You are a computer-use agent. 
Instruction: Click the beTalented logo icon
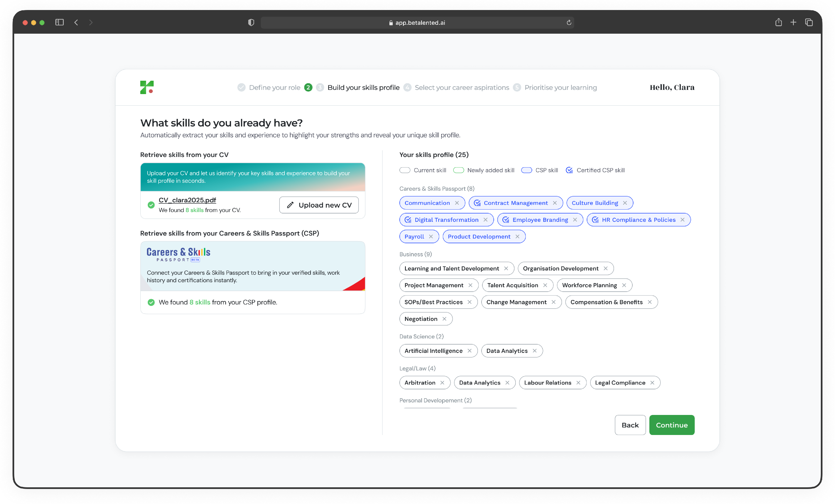click(147, 87)
